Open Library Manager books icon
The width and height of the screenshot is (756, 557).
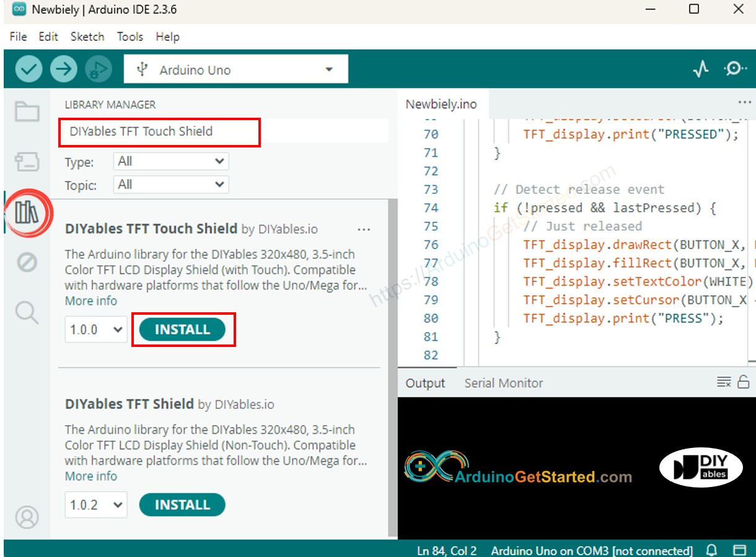(x=27, y=213)
